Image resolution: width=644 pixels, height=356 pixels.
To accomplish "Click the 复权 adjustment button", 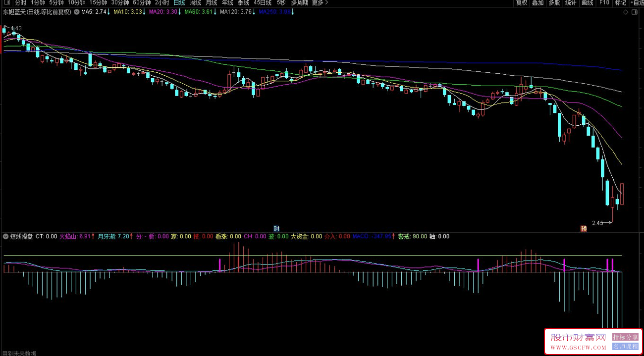I will click(x=522, y=2).
